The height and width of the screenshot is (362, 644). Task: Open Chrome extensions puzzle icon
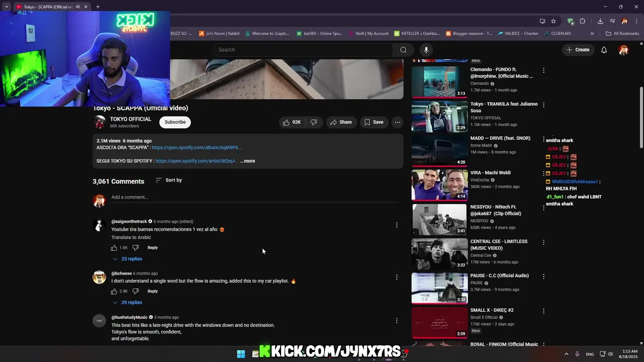point(582,21)
